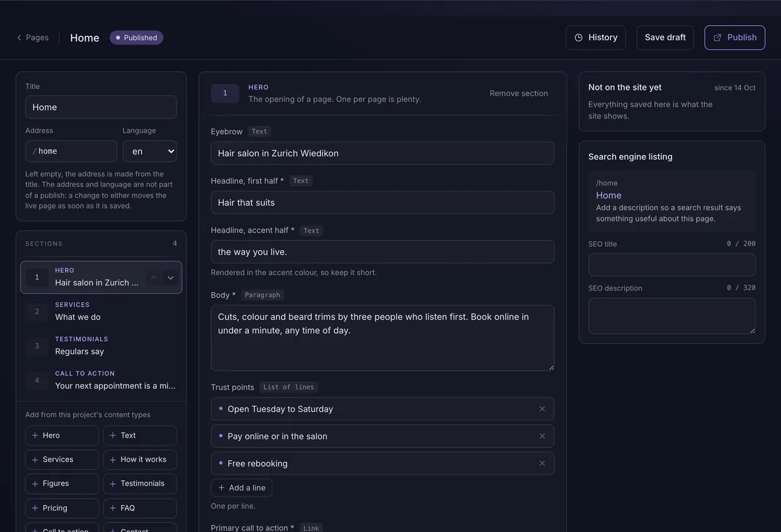Open the Call to Action section item
This screenshot has height=532, width=781.
click(101, 380)
